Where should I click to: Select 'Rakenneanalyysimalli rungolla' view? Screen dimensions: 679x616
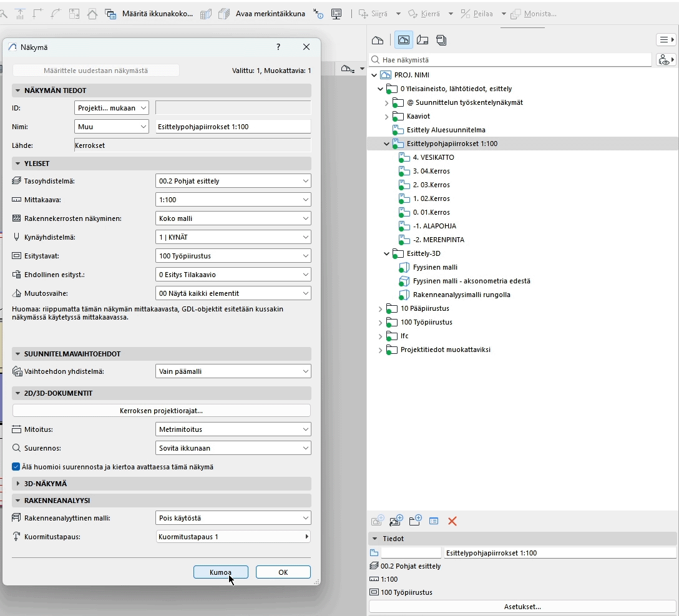tap(462, 295)
